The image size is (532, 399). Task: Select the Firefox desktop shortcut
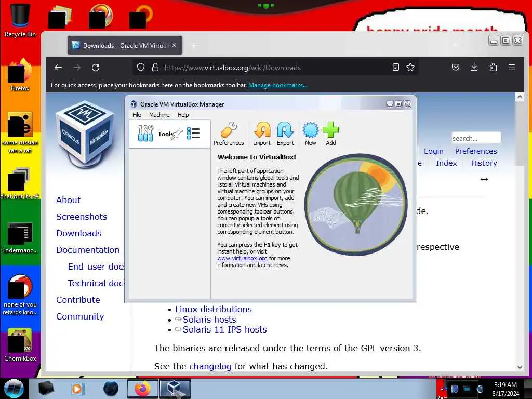(20, 75)
